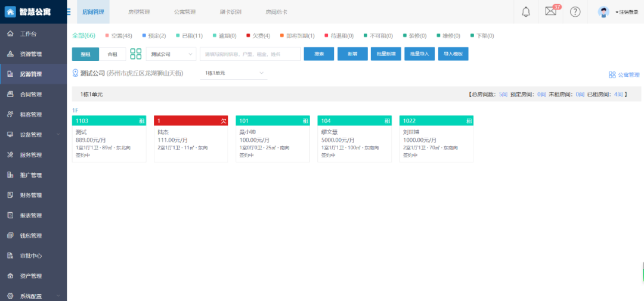644x301 pixels.
Task: Filter rooms by 不可租(0)
Action: [378, 36]
